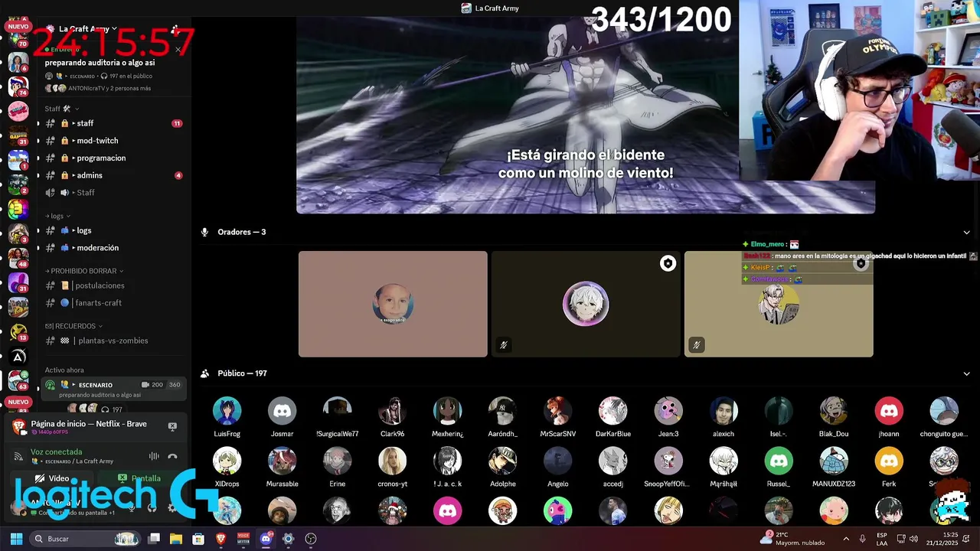Open Discord from the taskbar

266,539
